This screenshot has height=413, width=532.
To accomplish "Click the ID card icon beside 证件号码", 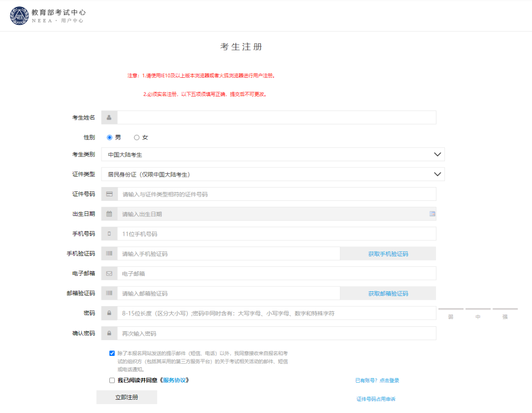I will pyautogui.click(x=109, y=194).
